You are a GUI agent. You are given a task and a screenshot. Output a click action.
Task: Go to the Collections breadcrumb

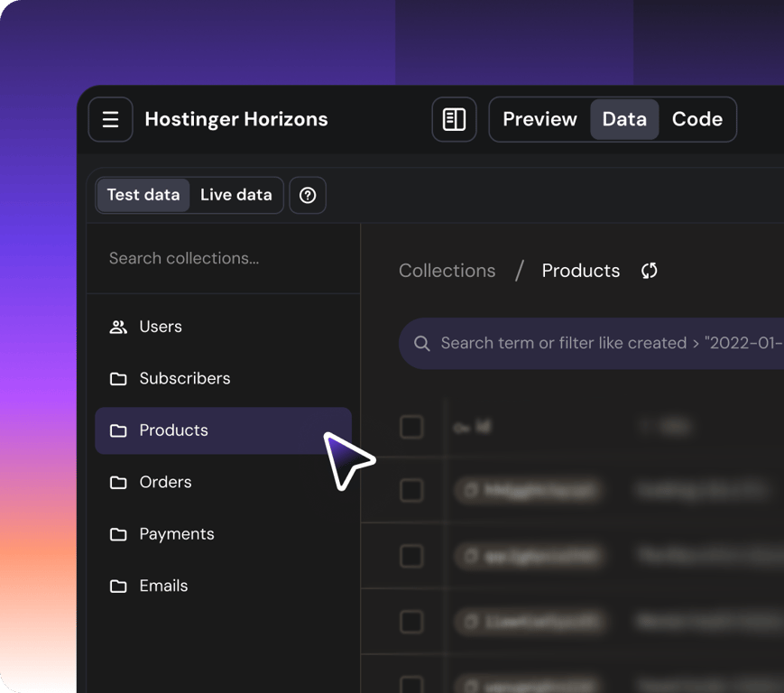(x=447, y=271)
